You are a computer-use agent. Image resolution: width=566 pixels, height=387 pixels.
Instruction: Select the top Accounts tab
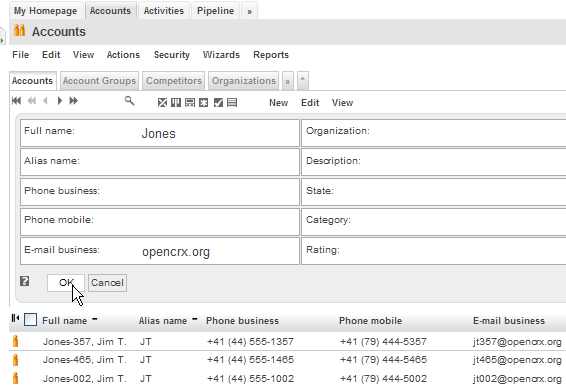[x=110, y=11]
